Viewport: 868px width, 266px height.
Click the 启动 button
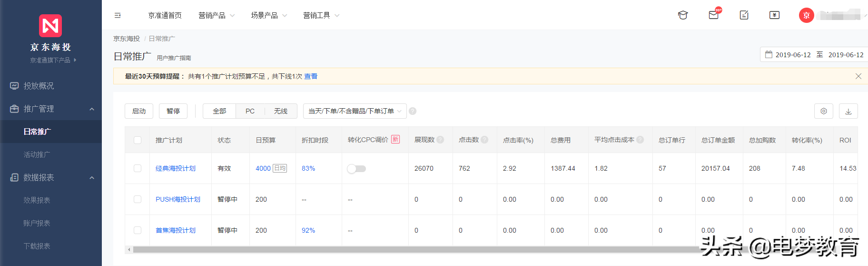coord(139,111)
